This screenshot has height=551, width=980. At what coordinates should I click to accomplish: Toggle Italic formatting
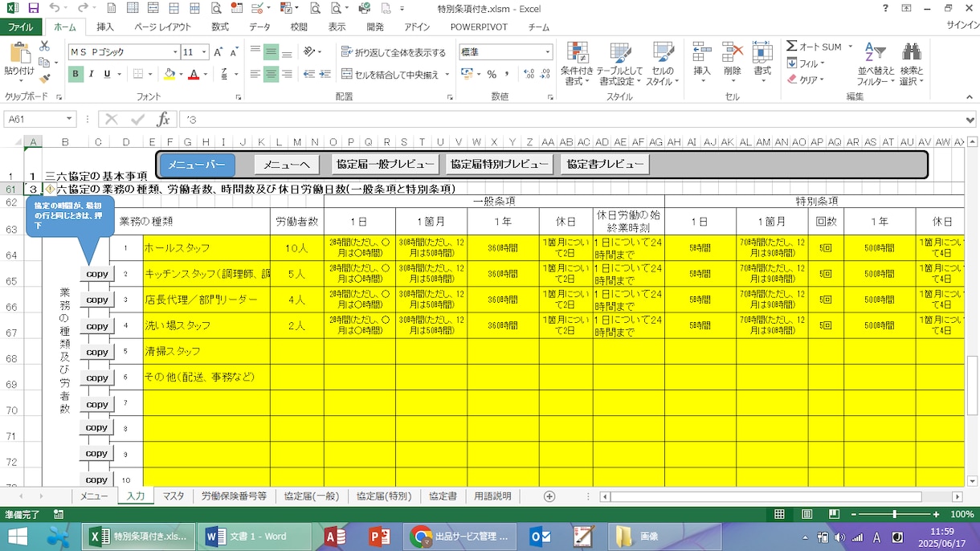click(92, 75)
